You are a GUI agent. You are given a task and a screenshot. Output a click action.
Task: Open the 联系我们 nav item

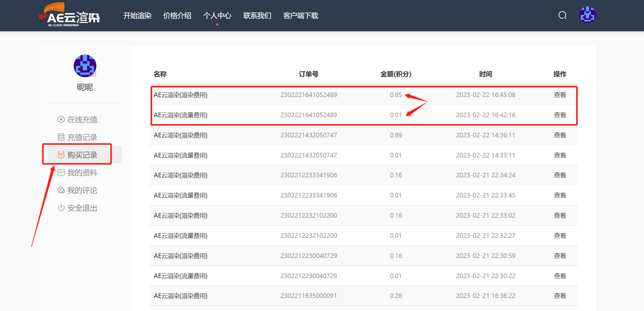(x=257, y=16)
